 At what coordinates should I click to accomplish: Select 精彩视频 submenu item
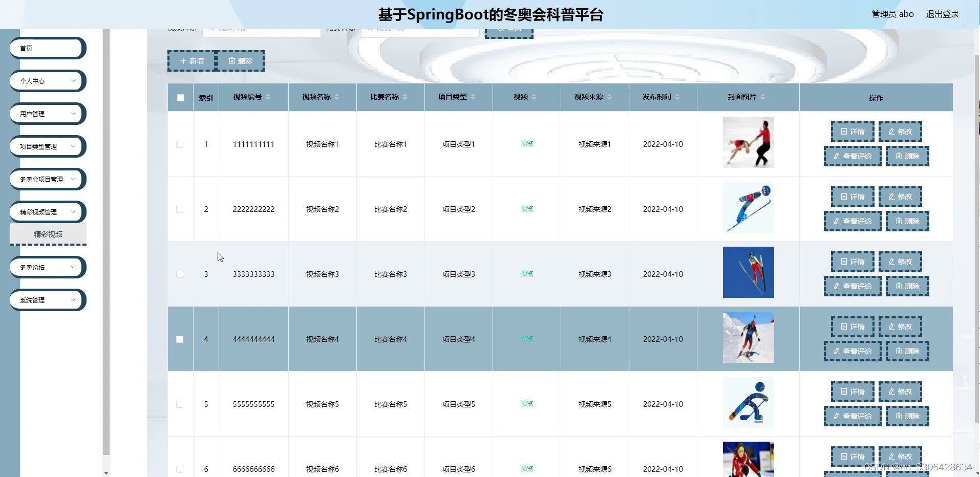48,234
